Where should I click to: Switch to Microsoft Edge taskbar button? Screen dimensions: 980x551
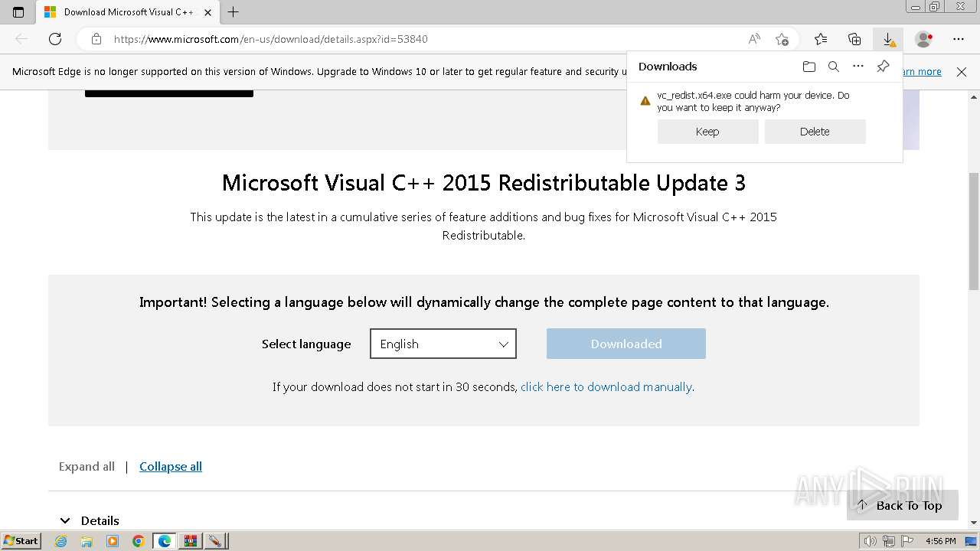point(165,541)
